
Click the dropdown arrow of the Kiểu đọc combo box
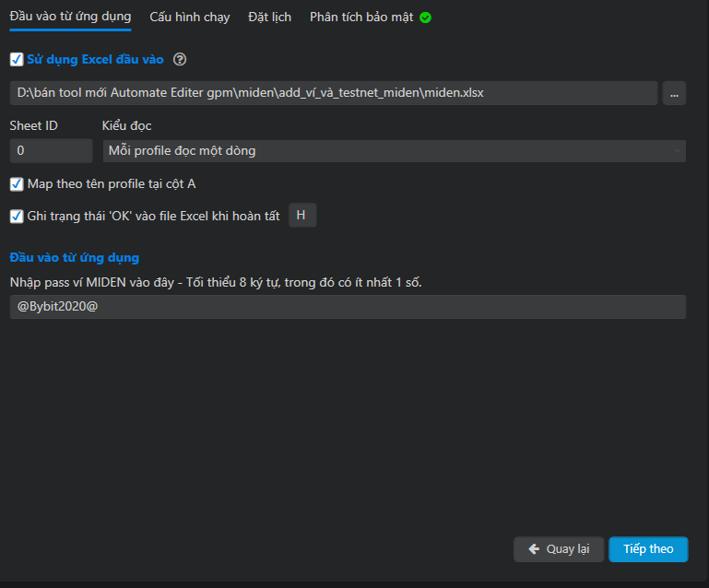(x=677, y=150)
